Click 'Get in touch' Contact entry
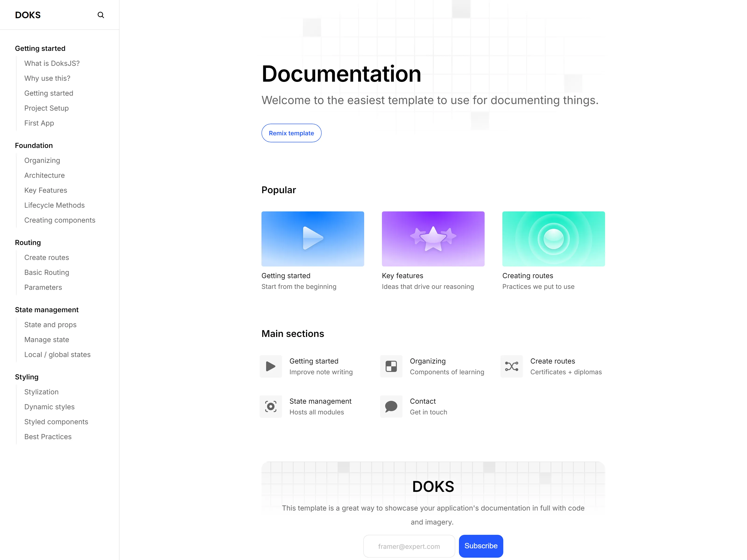Image resolution: width=747 pixels, height=560 pixels. point(428,412)
